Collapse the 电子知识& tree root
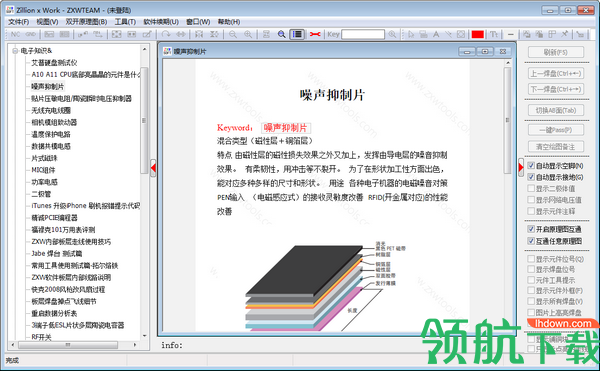Image resolution: width=600 pixels, height=371 pixels. coord(15,50)
